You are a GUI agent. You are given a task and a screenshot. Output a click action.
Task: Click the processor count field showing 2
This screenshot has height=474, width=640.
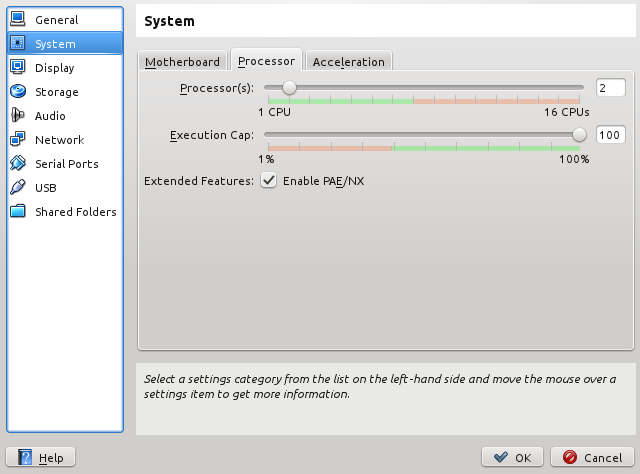611,88
